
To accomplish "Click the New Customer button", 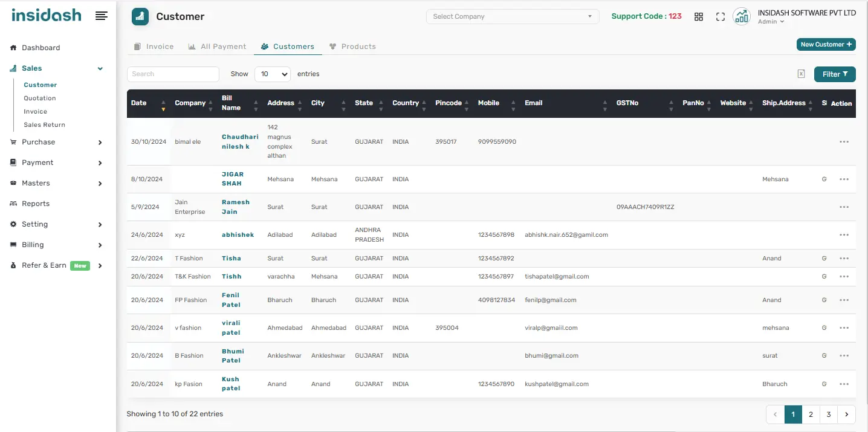I will tap(826, 44).
